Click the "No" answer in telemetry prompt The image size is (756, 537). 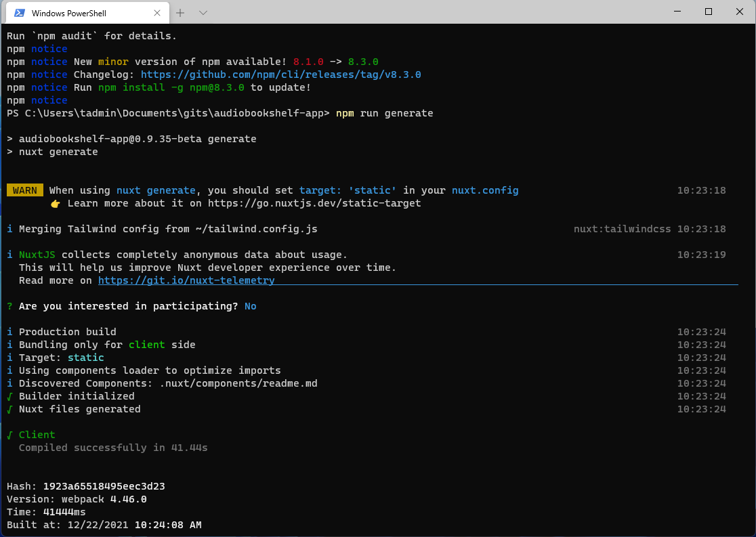pos(250,306)
